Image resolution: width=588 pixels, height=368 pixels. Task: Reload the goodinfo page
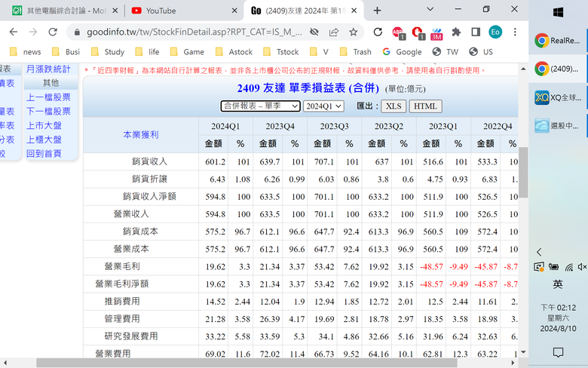click(x=53, y=32)
